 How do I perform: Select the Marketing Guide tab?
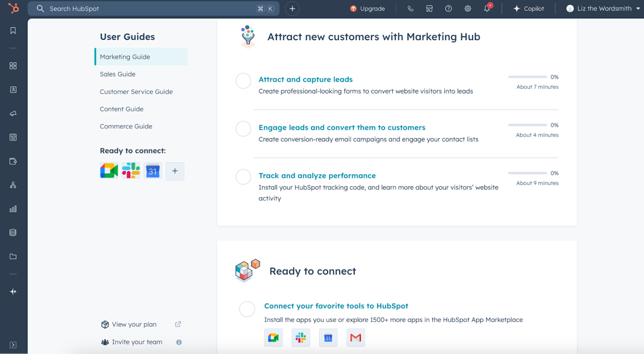141,57
